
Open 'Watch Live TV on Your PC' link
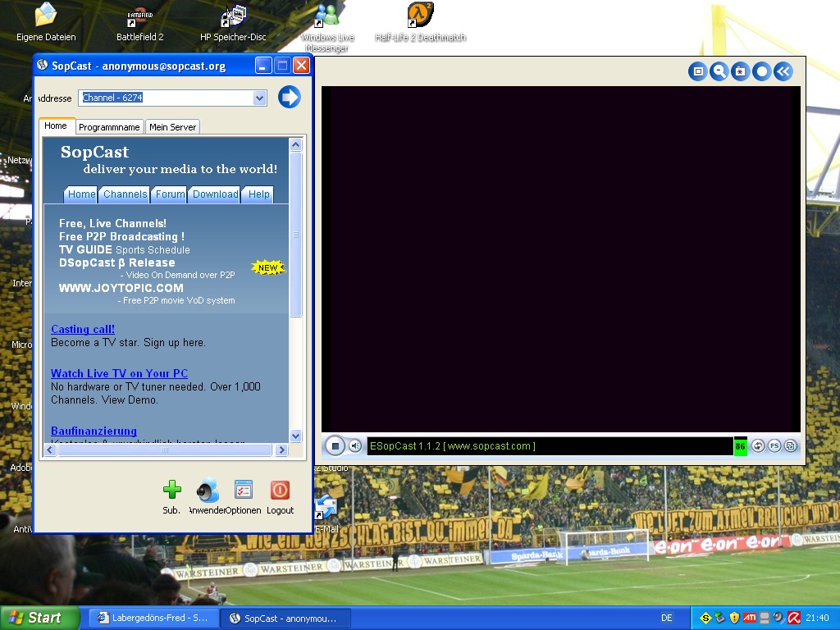pos(119,373)
